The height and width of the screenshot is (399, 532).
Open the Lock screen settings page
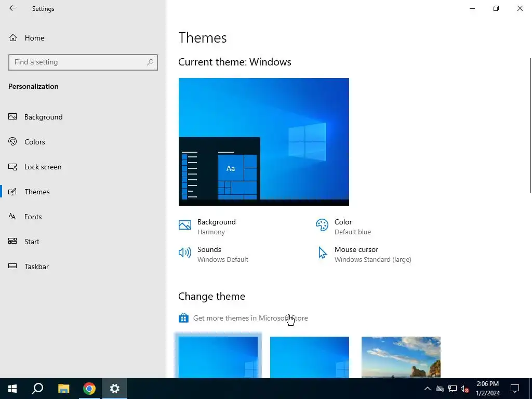(83, 167)
